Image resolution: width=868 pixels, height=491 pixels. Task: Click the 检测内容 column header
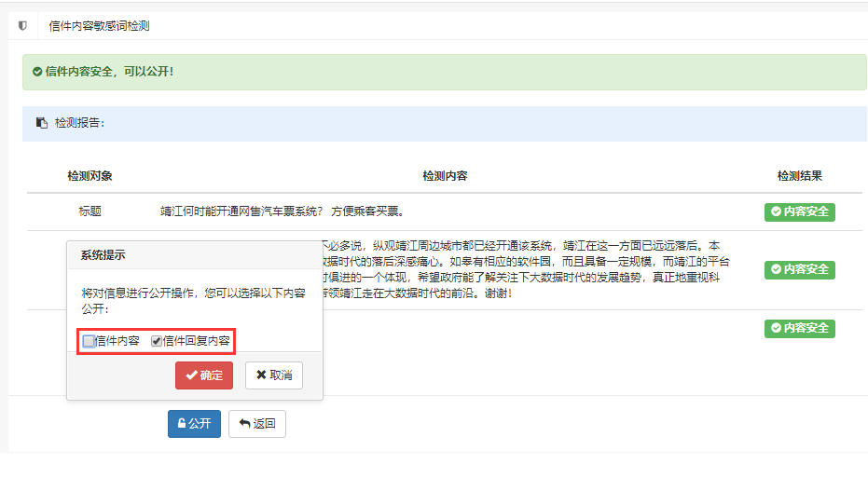445,176
